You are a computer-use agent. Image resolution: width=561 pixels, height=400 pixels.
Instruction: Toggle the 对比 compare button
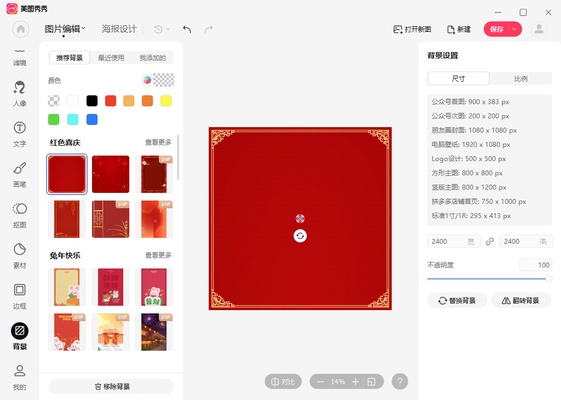click(283, 382)
